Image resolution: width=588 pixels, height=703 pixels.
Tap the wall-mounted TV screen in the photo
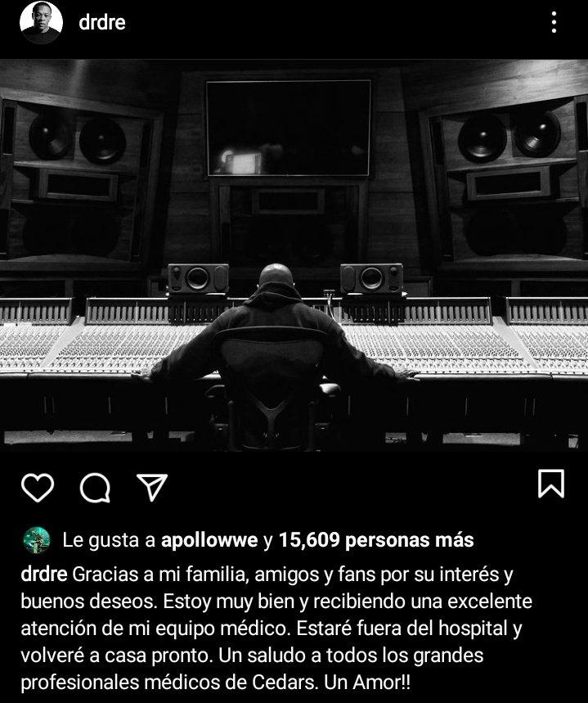coord(289,128)
